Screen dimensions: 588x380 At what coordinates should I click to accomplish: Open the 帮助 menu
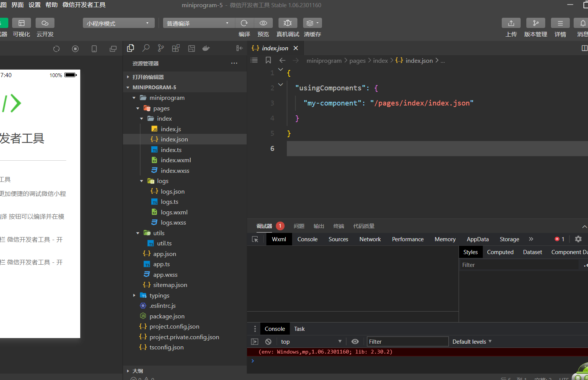coord(51,5)
